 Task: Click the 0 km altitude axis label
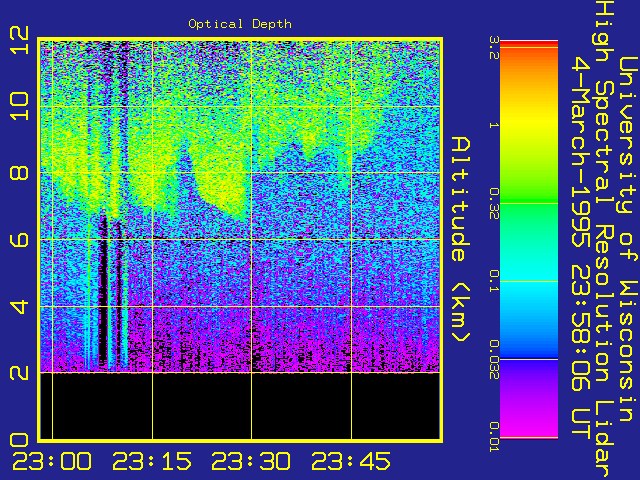pyautogui.click(x=20, y=440)
